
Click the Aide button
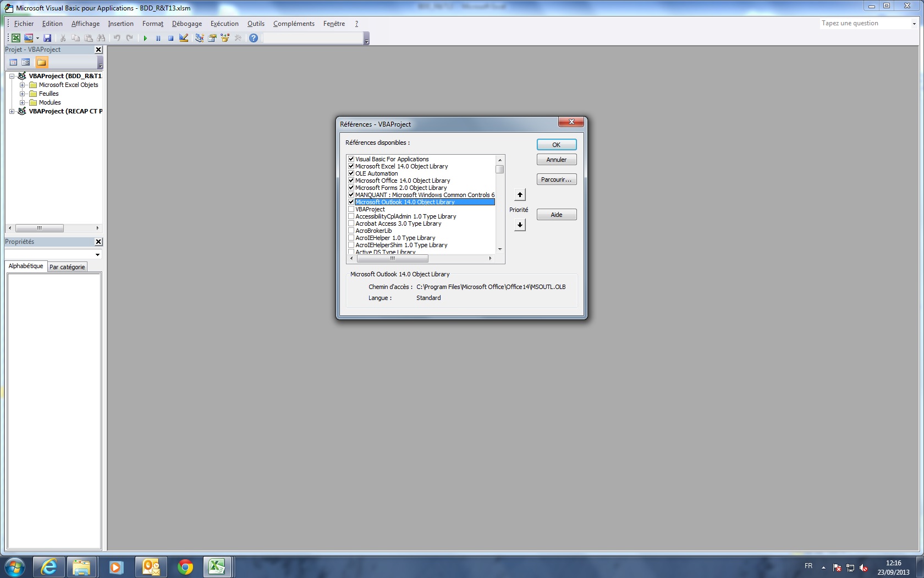click(x=557, y=215)
